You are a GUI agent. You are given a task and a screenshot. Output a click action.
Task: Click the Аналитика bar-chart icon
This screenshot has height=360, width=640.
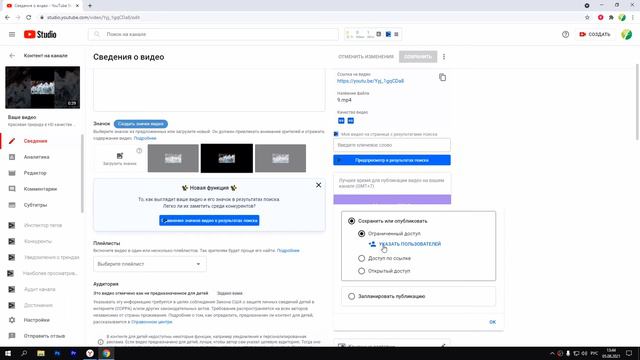click(12, 157)
